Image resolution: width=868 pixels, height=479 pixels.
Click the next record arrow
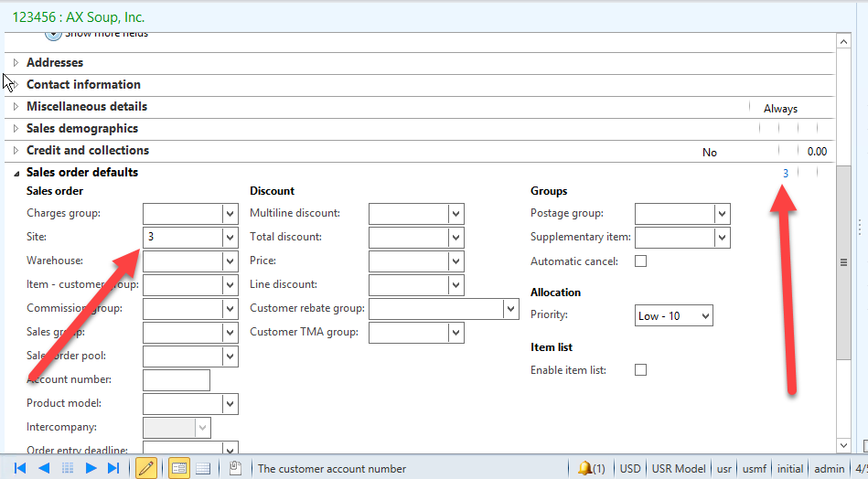91,468
